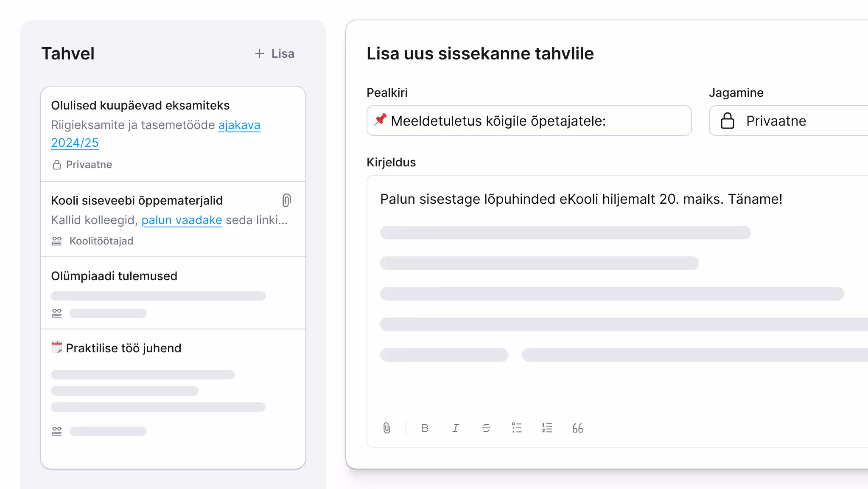
Task: Toggle bold formatting in the editor
Action: pos(425,428)
